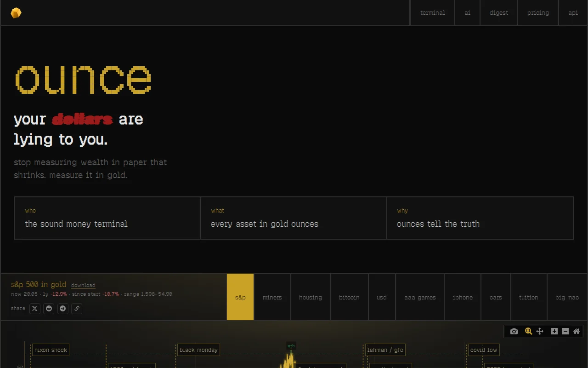Reset chart axes with home icon
The height and width of the screenshot is (368, 588).
coord(577,331)
